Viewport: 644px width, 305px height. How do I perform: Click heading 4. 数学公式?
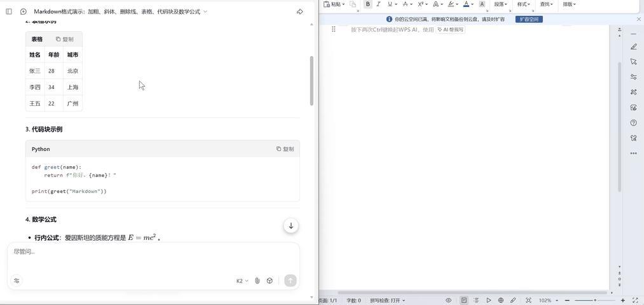[x=41, y=220]
